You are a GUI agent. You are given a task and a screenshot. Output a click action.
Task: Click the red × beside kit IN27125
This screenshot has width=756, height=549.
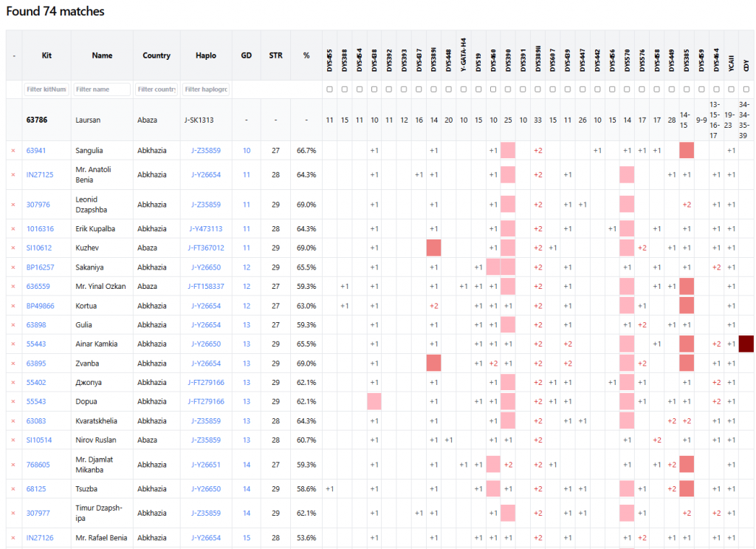13,175
